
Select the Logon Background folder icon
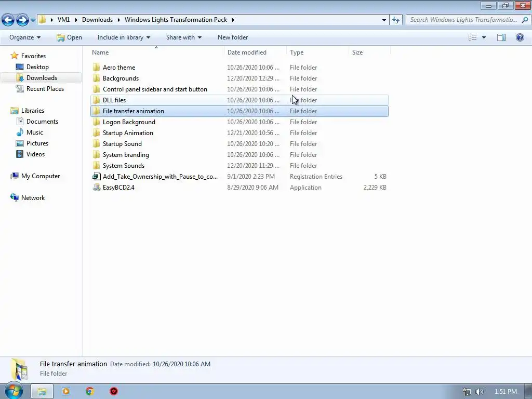coord(96,122)
